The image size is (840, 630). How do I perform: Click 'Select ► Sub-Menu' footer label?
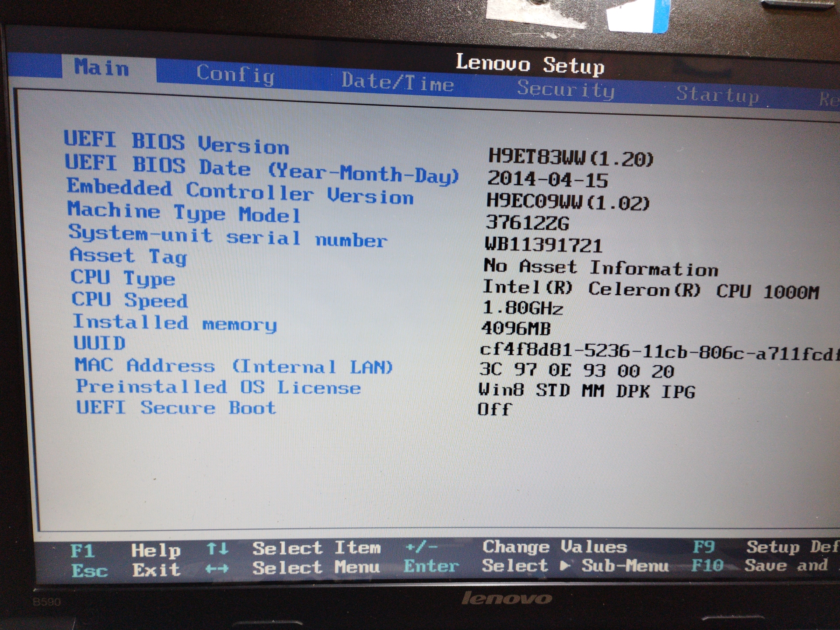click(575, 566)
